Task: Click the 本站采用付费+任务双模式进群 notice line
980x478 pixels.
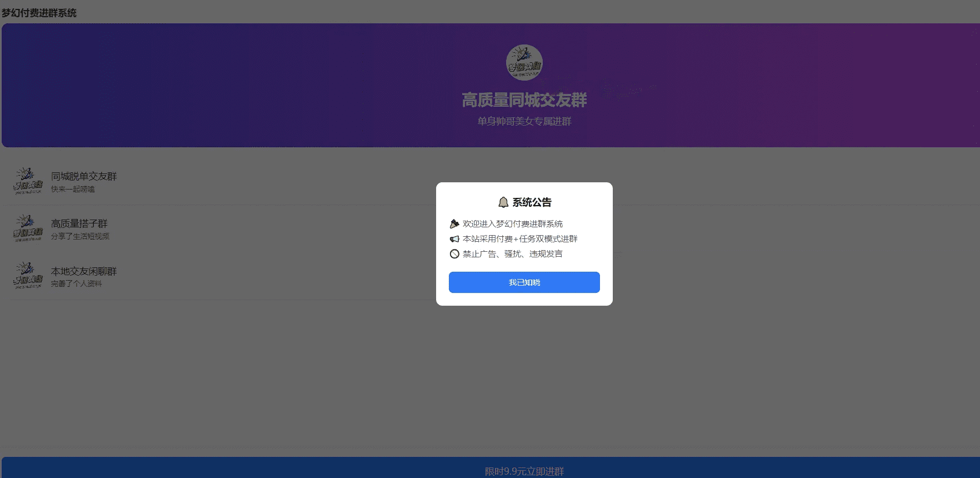Action: click(x=520, y=239)
